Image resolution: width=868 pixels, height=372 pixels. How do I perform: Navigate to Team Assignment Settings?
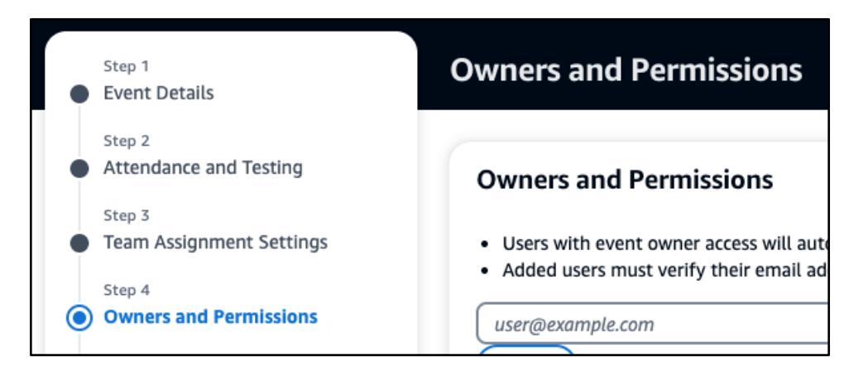click(215, 243)
